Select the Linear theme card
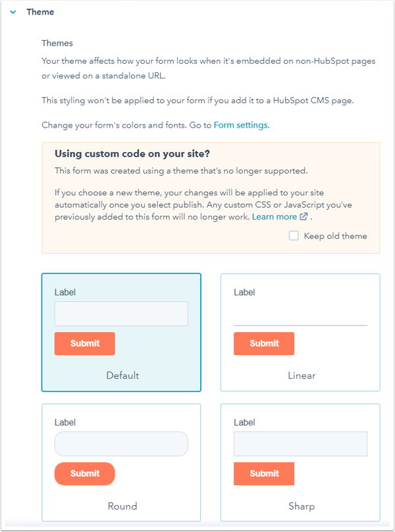Viewport: 395px width, 532px height. 300,333
